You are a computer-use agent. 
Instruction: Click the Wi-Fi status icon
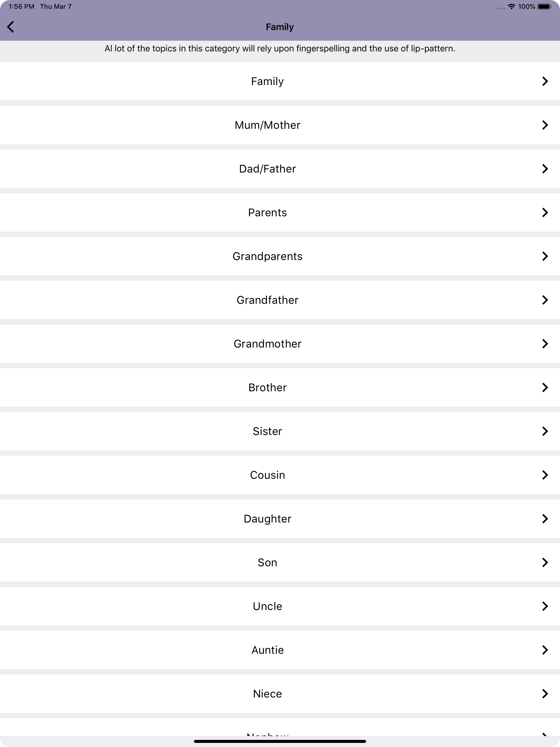[x=511, y=6]
